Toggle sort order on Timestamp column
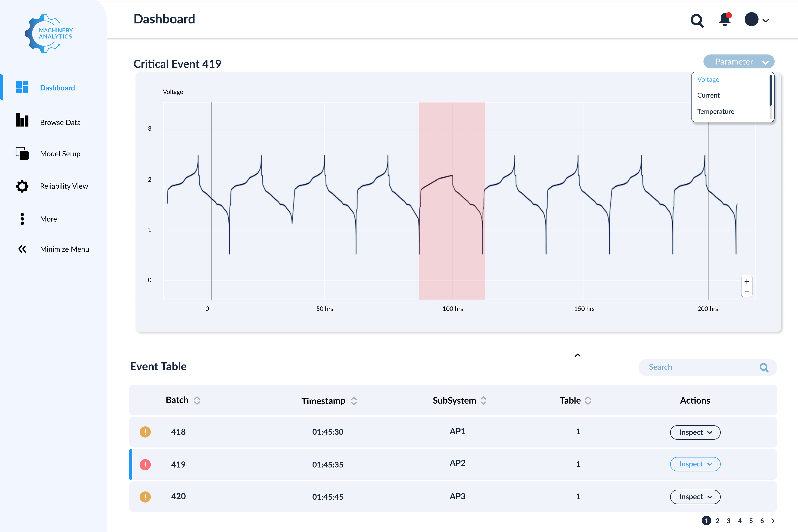This screenshot has height=532, width=798. 354,401
